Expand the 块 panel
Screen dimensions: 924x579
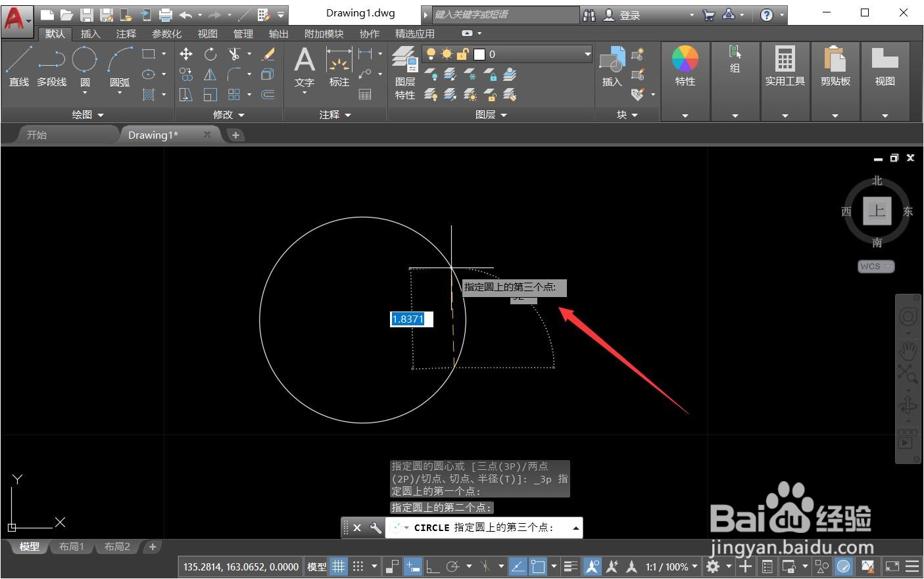[x=627, y=114]
